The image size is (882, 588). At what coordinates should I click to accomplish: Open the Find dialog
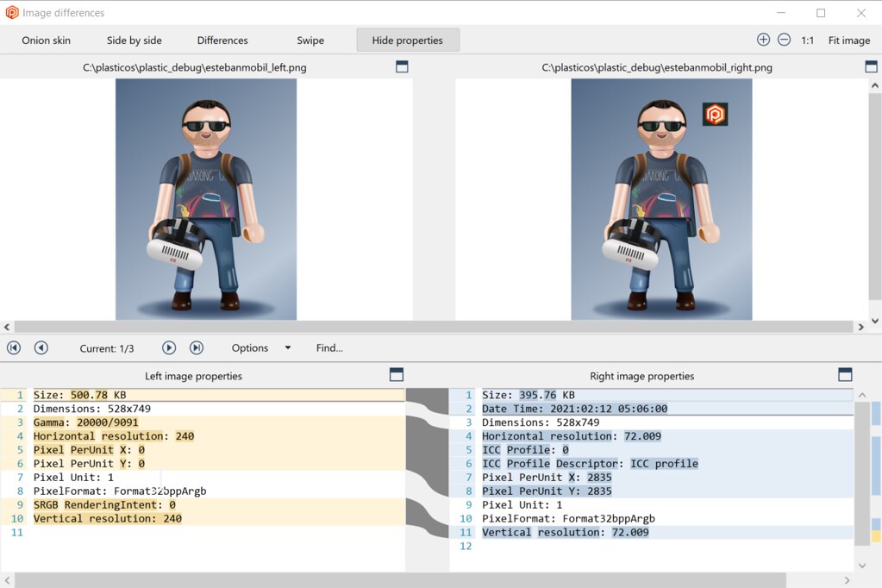click(x=328, y=347)
